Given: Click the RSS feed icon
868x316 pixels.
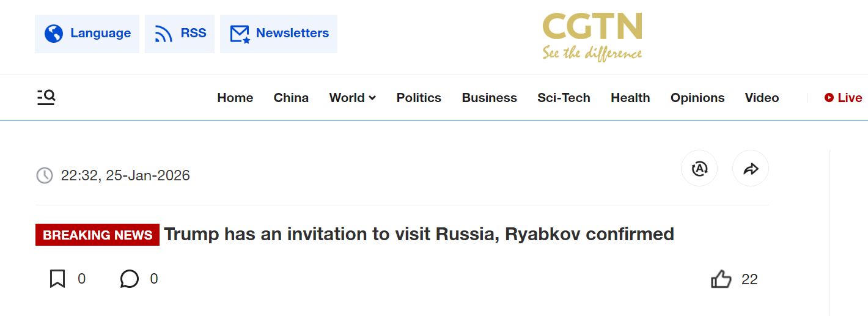Looking at the screenshot, I should tap(164, 34).
